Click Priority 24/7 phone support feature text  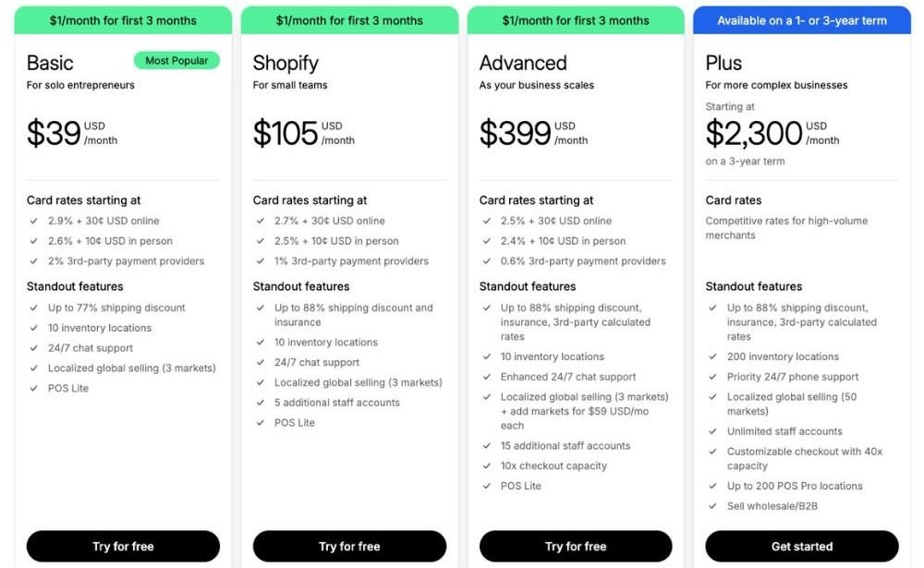(793, 377)
